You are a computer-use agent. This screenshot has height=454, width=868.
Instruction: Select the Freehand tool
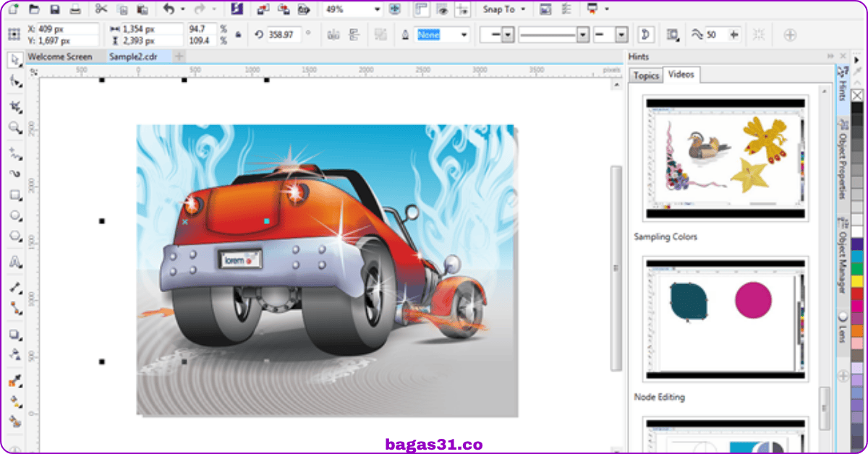[x=14, y=153]
